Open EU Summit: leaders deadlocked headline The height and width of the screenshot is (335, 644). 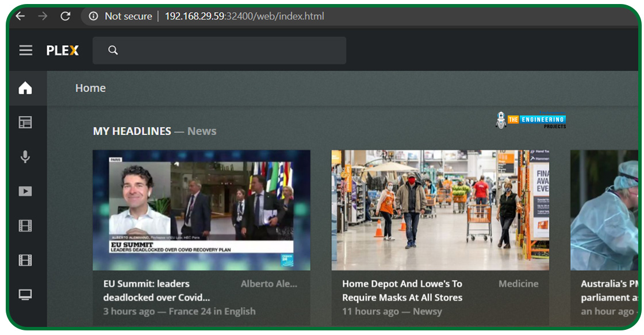pyautogui.click(x=156, y=290)
